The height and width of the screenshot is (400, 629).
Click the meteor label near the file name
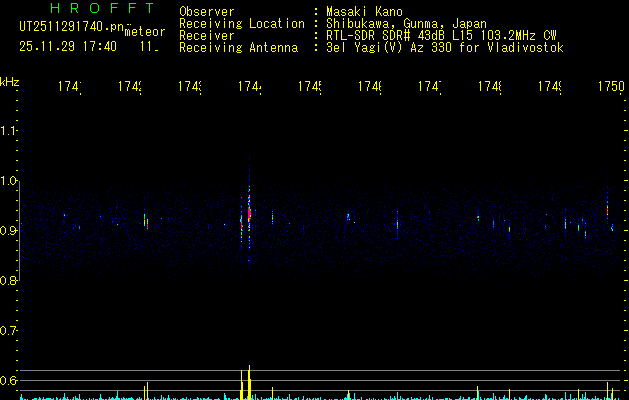click(145, 32)
